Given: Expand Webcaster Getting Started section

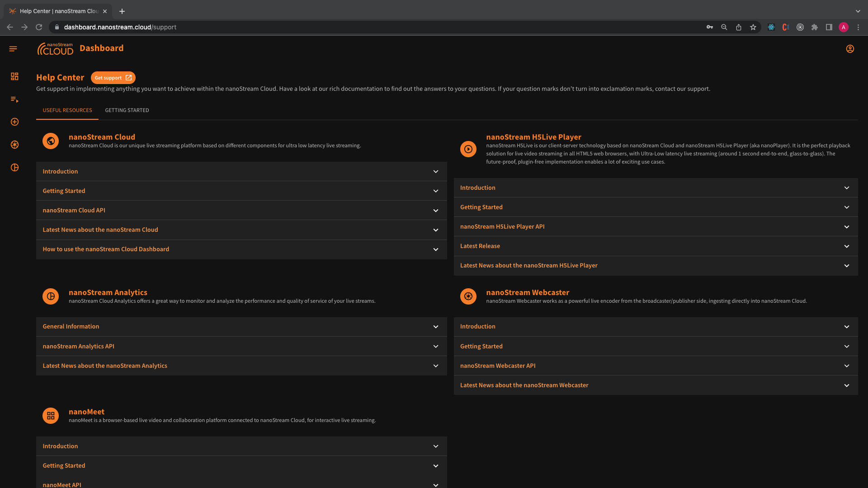Looking at the screenshot, I should [x=656, y=346].
